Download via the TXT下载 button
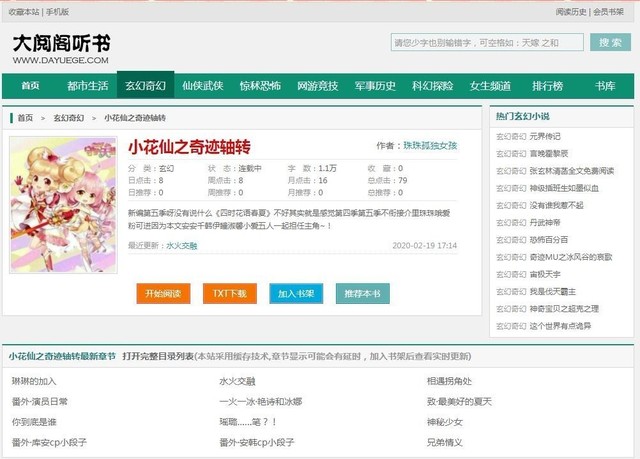Image resolution: width=640 pixels, height=459 pixels. coord(229,294)
